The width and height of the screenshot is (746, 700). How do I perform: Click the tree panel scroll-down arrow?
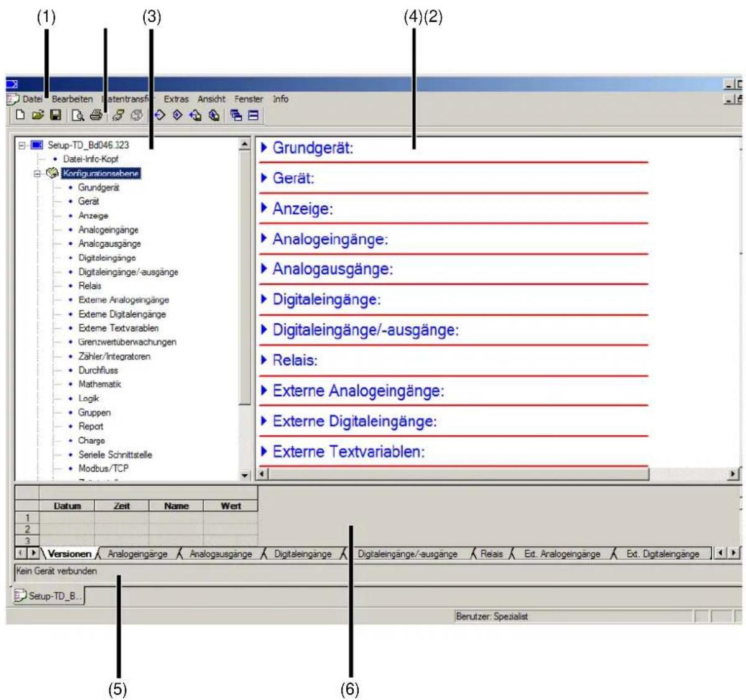pyautogui.click(x=245, y=476)
